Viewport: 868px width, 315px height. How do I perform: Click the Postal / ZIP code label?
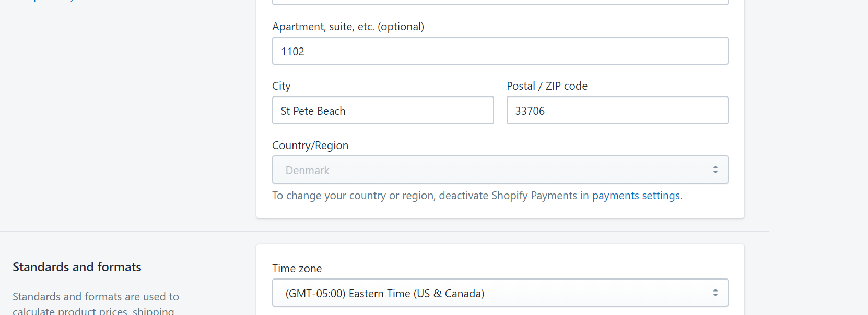[547, 86]
